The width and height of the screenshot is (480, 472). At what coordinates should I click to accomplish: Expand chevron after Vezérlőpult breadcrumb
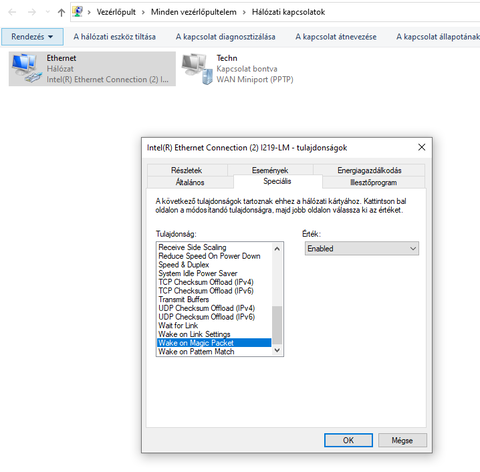(143, 12)
